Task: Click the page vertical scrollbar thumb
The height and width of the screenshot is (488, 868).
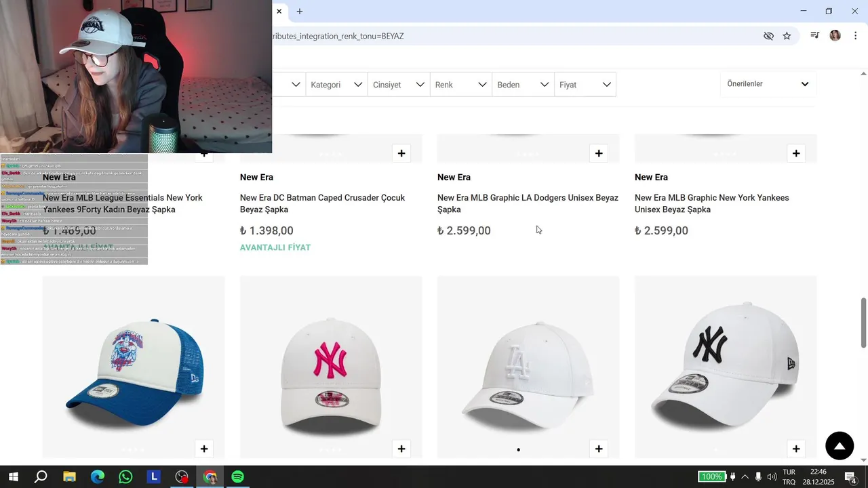Action: pos(863,323)
